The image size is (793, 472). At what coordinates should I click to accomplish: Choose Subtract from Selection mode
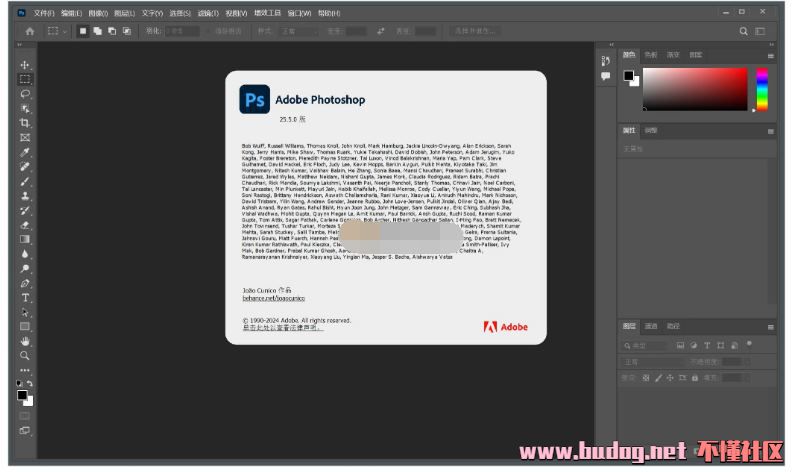tap(112, 31)
